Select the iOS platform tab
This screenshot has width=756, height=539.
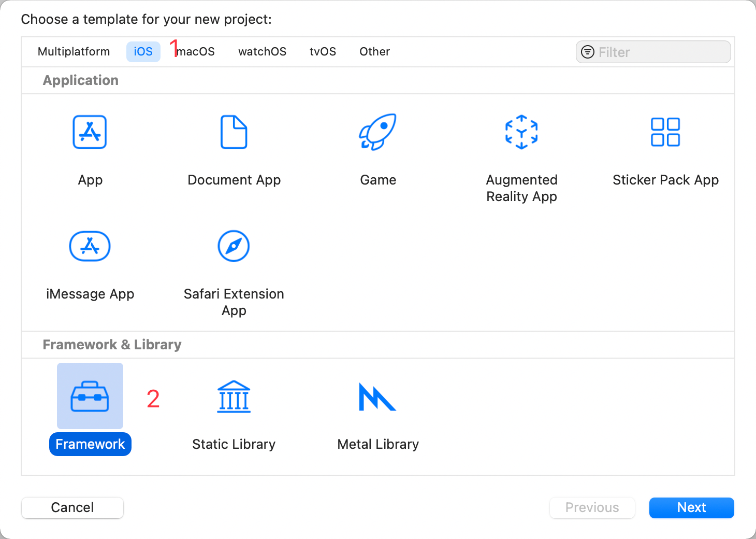(x=143, y=52)
